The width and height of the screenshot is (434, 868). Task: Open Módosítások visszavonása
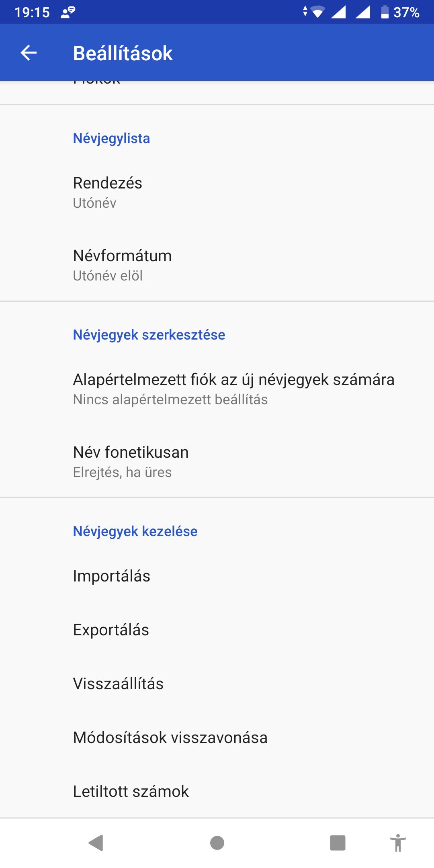[x=217, y=737]
